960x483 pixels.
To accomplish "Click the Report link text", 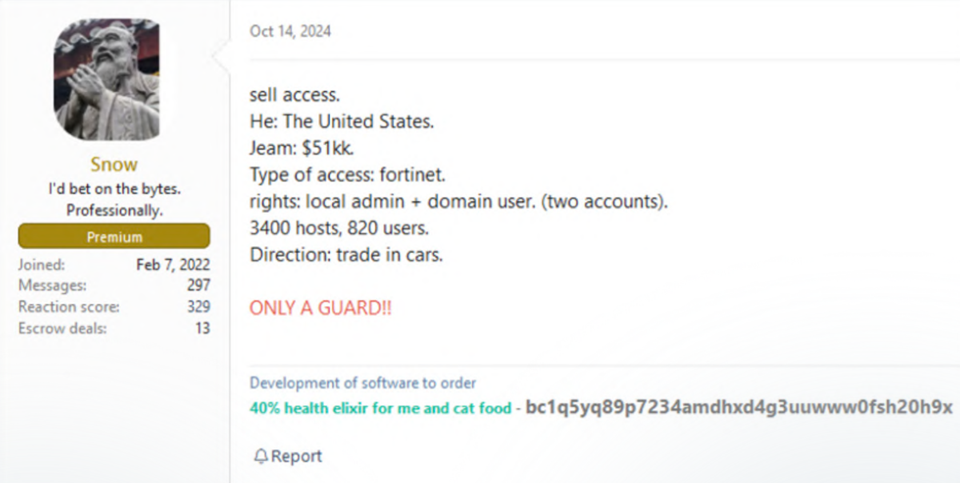I will click(x=297, y=456).
